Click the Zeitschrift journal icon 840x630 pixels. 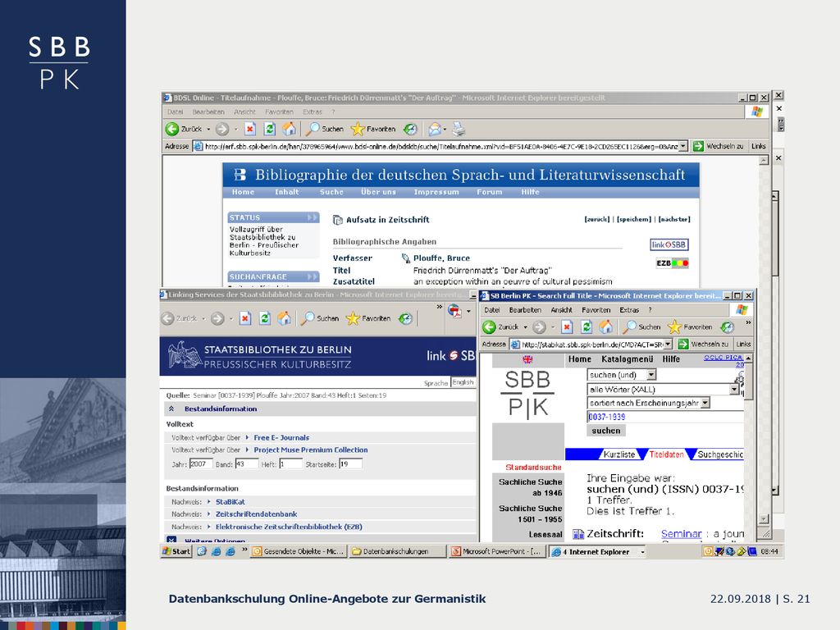(578, 533)
